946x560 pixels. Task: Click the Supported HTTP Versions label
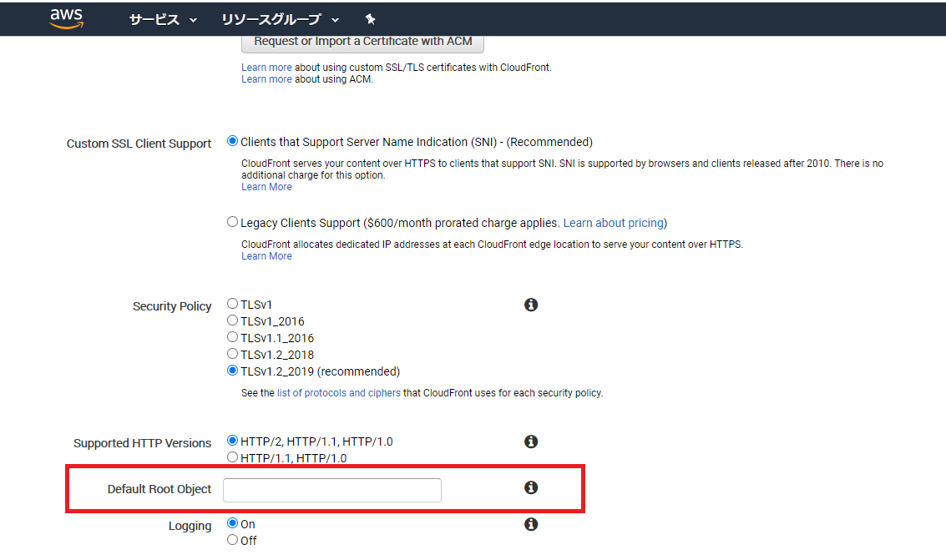143,443
